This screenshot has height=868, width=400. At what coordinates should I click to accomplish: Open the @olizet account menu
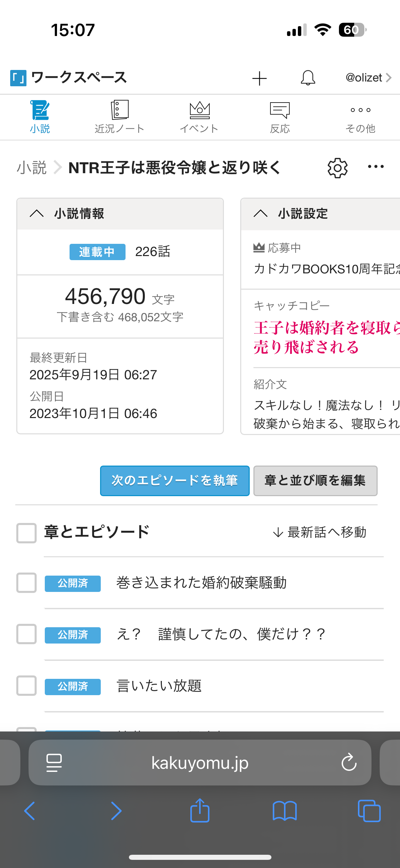[x=368, y=78]
